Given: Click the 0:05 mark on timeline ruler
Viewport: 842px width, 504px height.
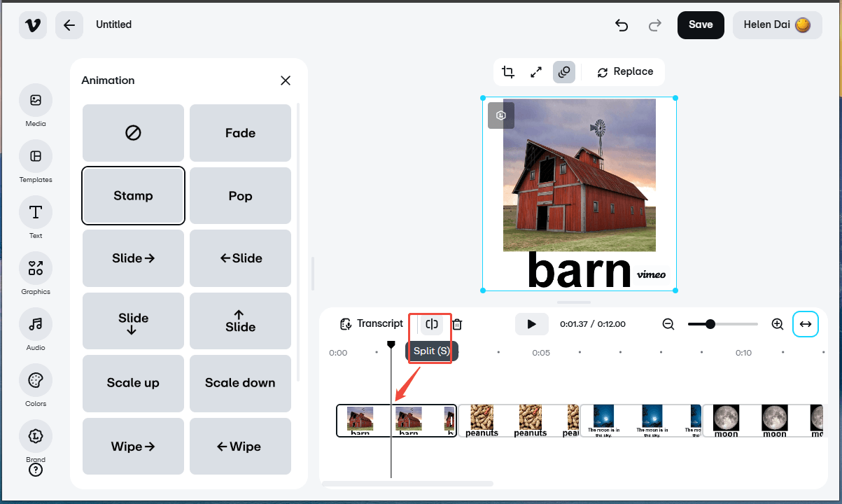Looking at the screenshot, I should [541, 353].
